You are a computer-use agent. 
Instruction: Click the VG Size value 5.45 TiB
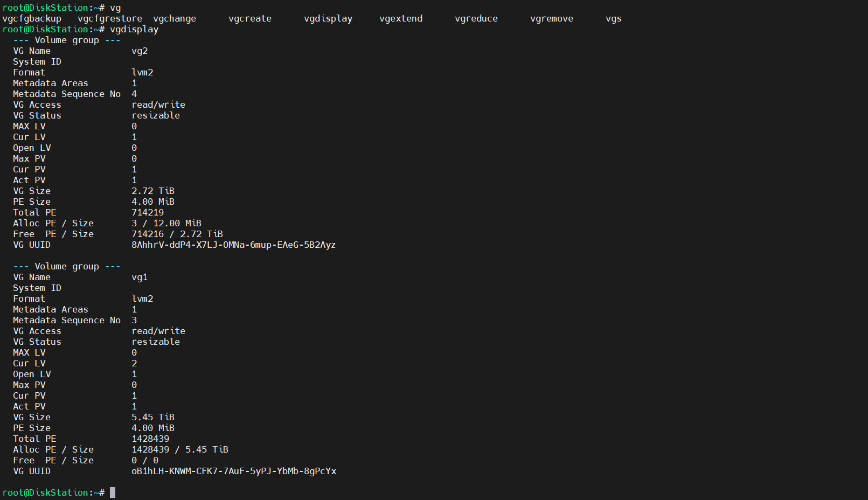(x=153, y=417)
